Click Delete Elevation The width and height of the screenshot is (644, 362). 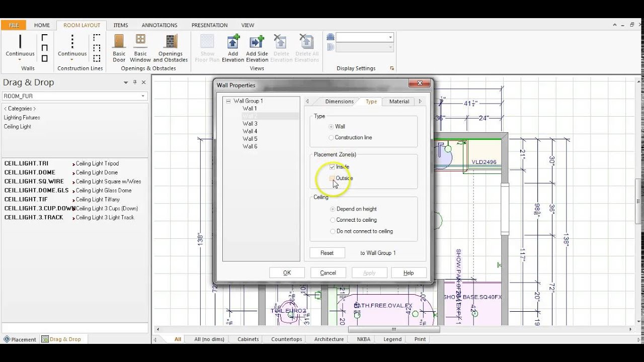pos(281,48)
